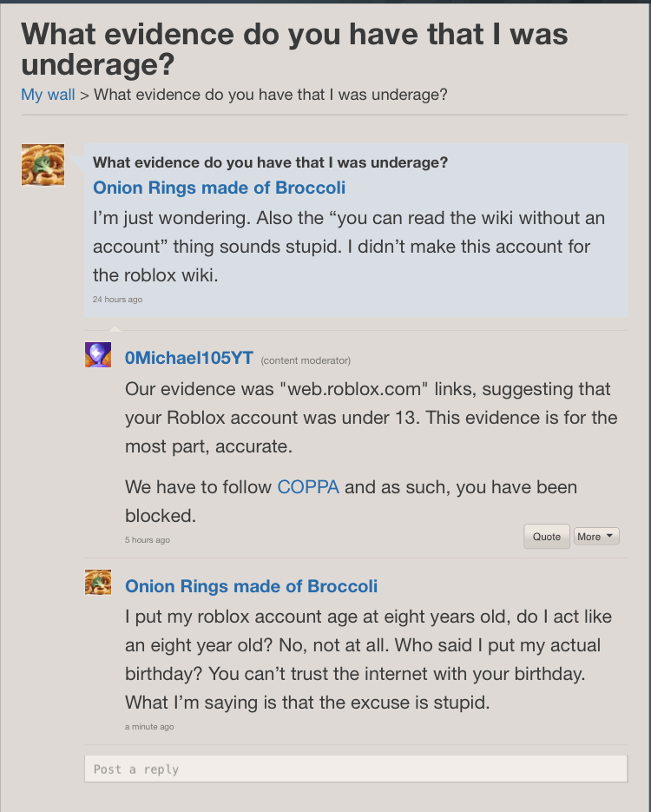Click the "My wall" breadcrumb link
This screenshot has width=651, height=812.
48,94
